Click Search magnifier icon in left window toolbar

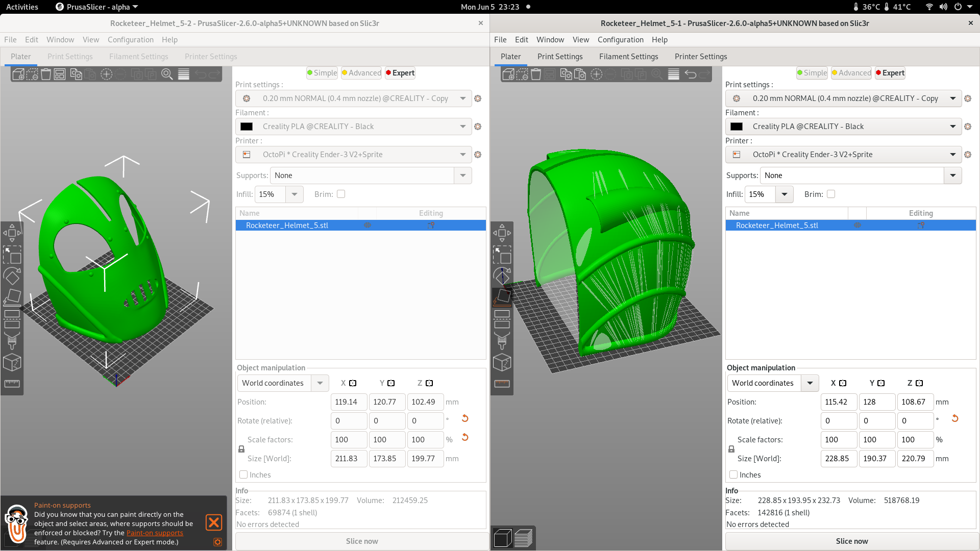167,74
